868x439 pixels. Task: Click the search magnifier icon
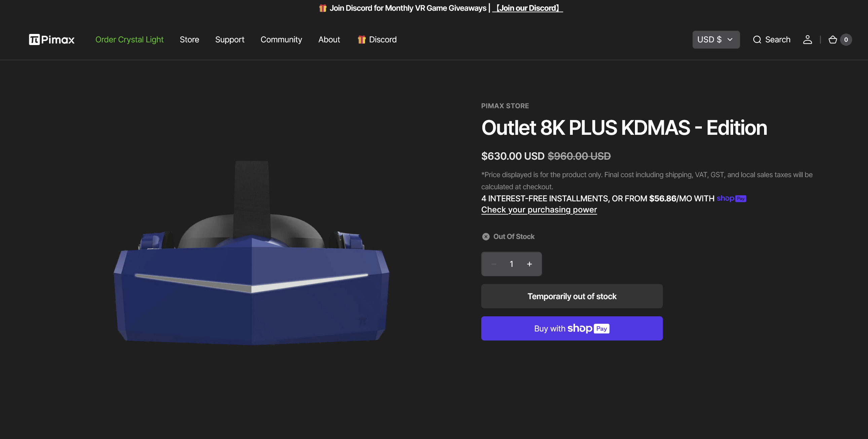757,39
